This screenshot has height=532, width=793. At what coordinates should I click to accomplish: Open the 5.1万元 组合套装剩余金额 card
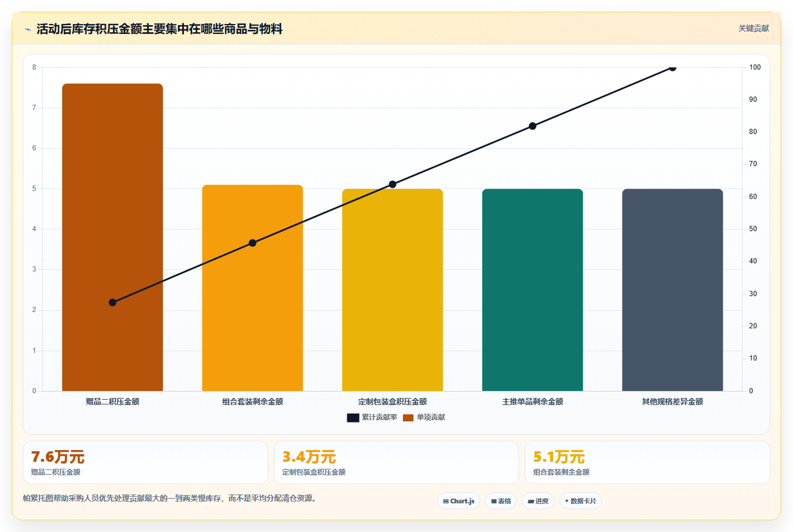click(647, 462)
